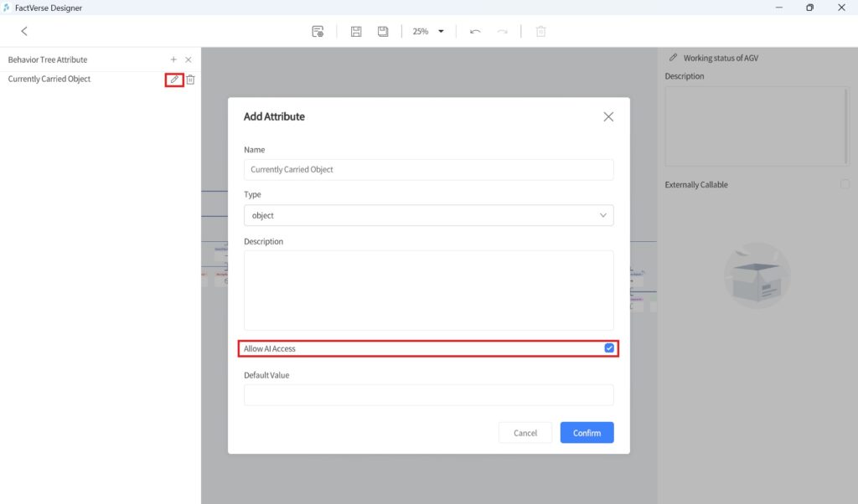Click the pencil icon beside Working status of AGV
858x504 pixels.
(673, 58)
